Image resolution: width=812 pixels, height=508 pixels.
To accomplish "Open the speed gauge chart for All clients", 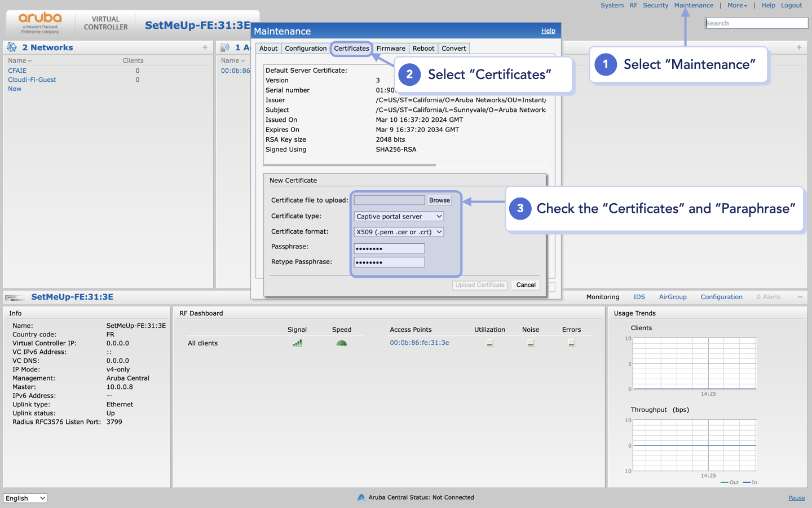I will tap(341, 343).
